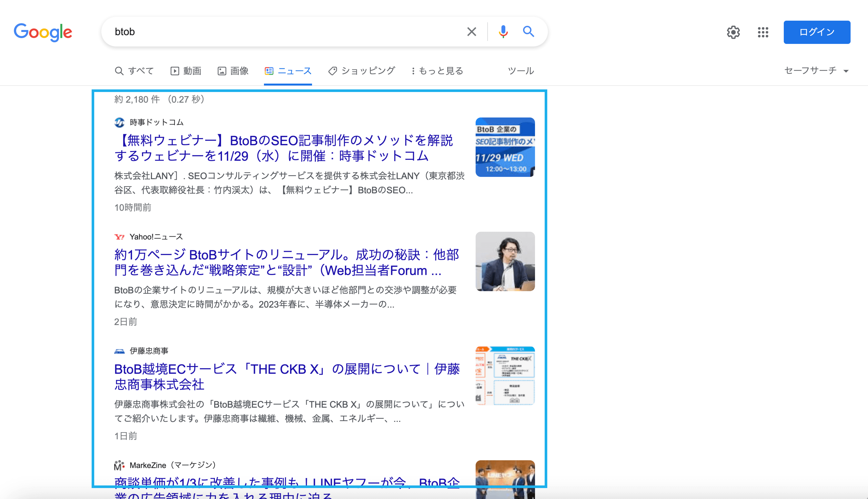
Task: Start voice search with microphone icon
Action: click(503, 32)
